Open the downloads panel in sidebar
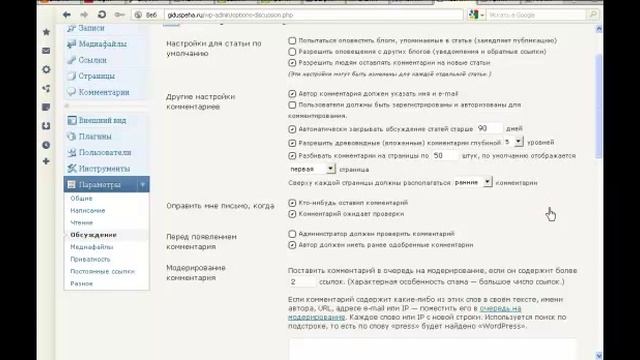 click(x=46, y=126)
